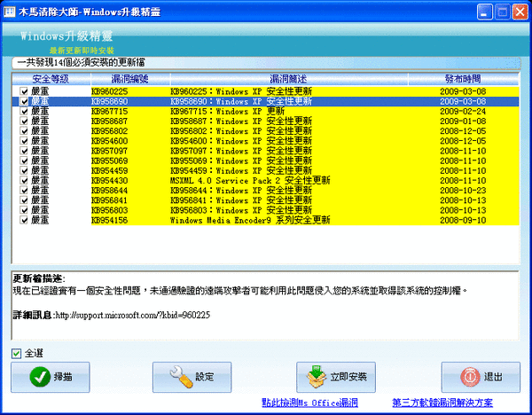The width and height of the screenshot is (532, 415).
Task: Select KB956841 description cell
Action: pos(241,200)
